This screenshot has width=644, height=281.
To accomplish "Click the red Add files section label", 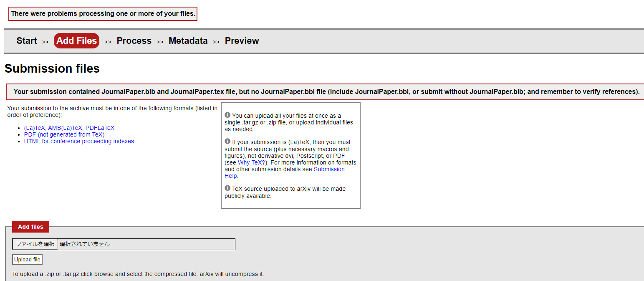I will [30, 227].
